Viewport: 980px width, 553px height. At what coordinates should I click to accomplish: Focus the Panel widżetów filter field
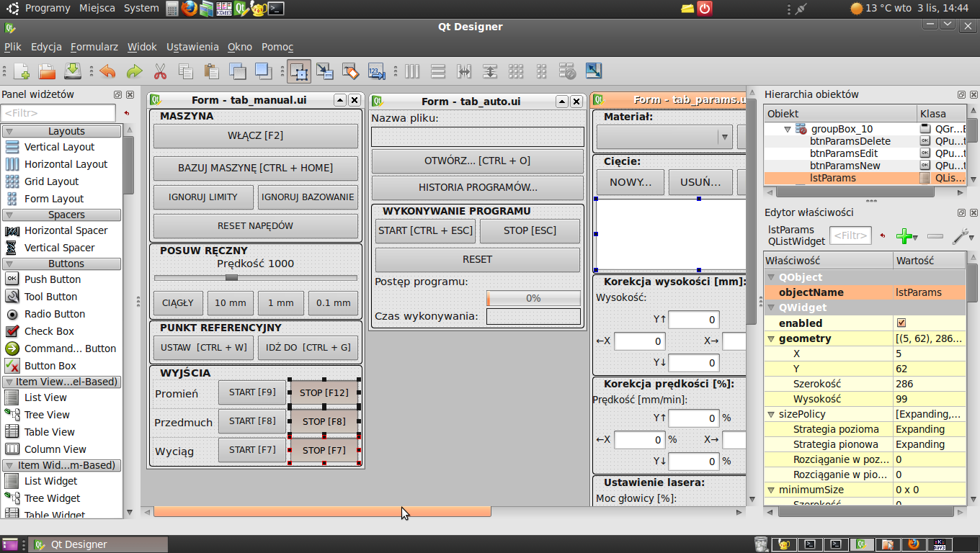(x=58, y=113)
